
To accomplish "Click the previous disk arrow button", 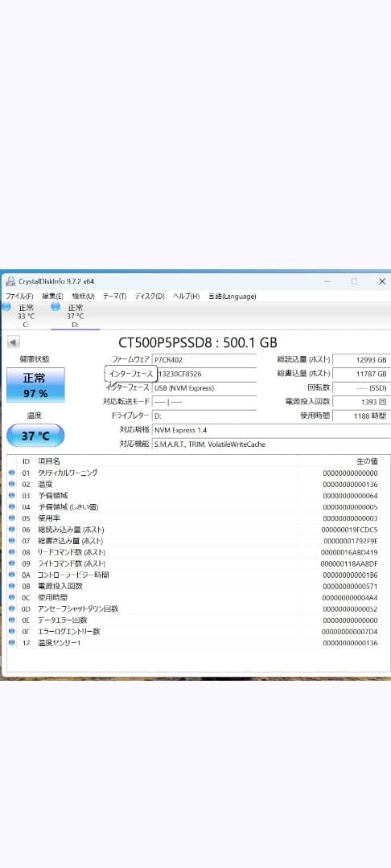I will click(14, 342).
